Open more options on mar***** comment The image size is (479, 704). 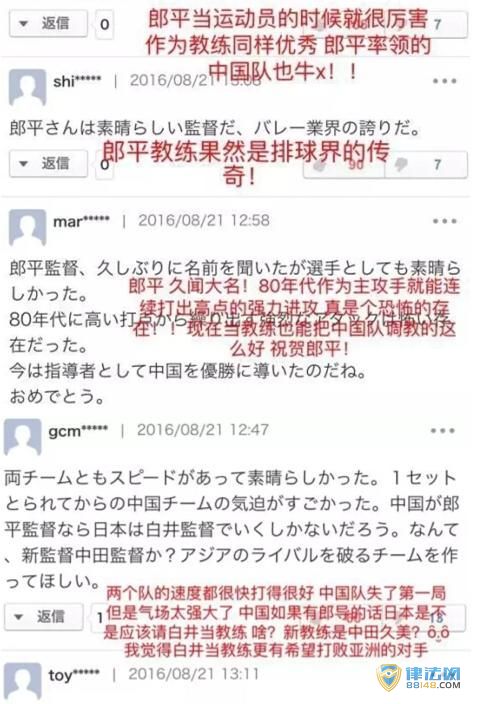coord(444,221)
